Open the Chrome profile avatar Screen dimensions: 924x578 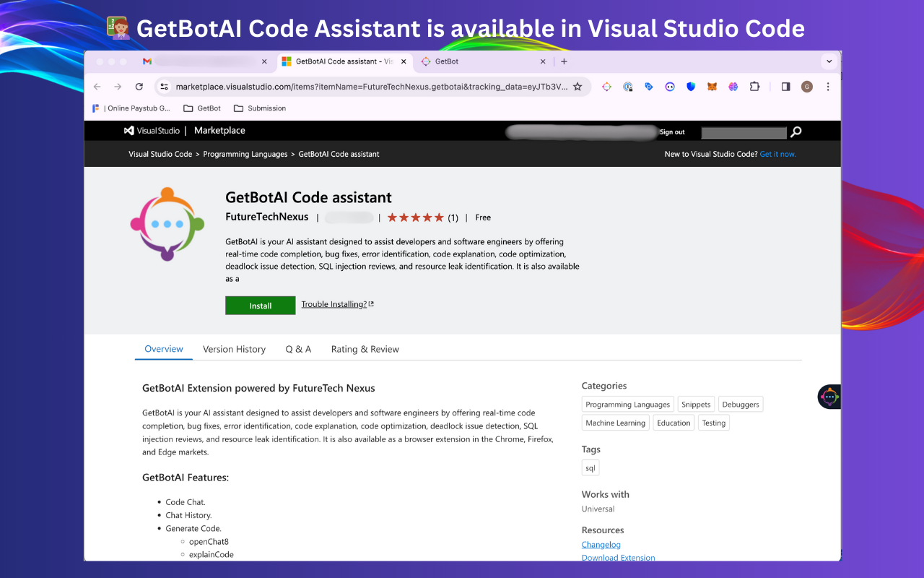(x=807, y=87)
